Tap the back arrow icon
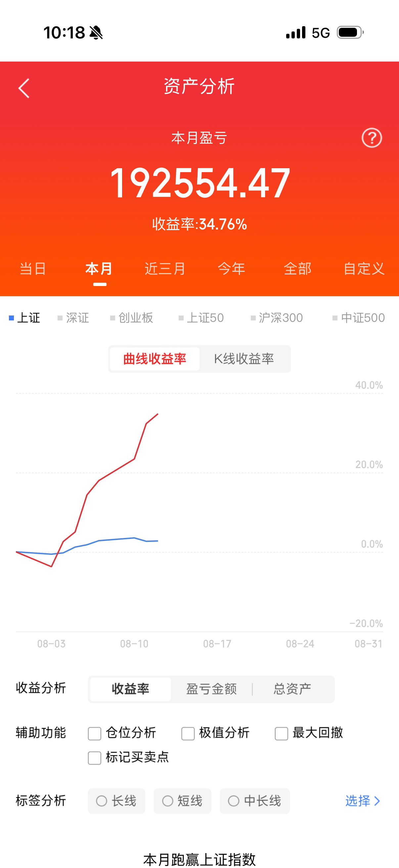 pos(24,88)
